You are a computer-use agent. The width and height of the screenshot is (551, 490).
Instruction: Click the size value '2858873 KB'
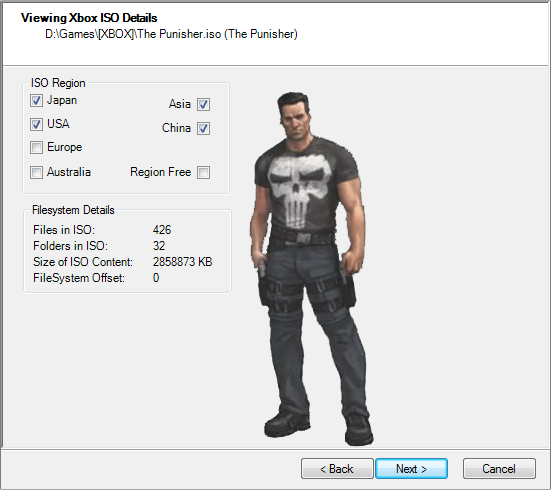point(182,262)
